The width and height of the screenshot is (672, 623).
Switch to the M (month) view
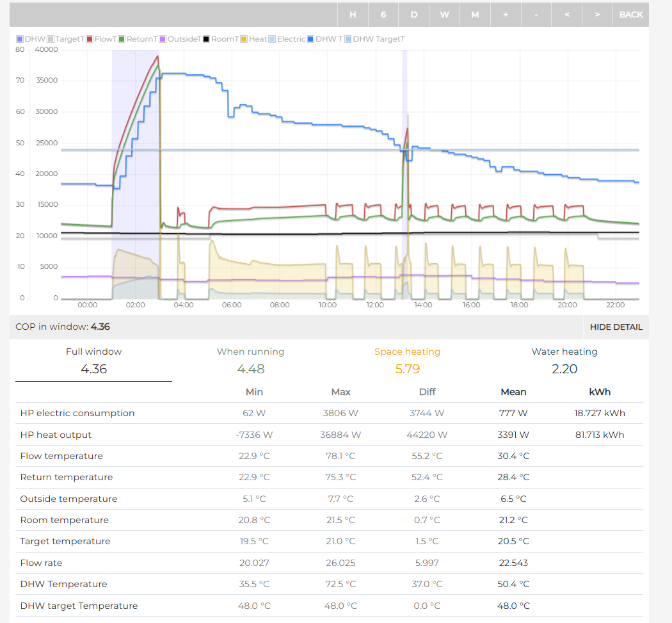coord(475,15)
